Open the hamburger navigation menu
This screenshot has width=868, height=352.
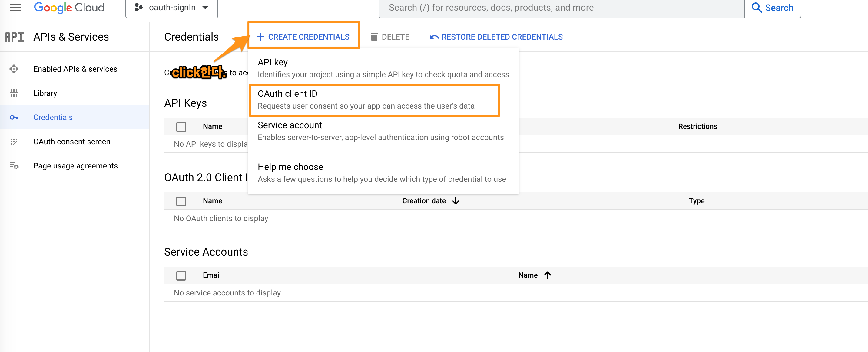tap(15, 7)
